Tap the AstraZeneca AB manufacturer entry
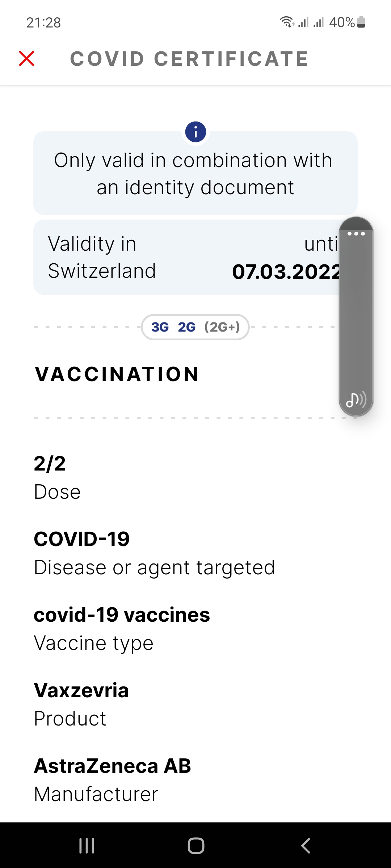Image resolution: width=391 pixels, height=868 pixels. point(112,779)
